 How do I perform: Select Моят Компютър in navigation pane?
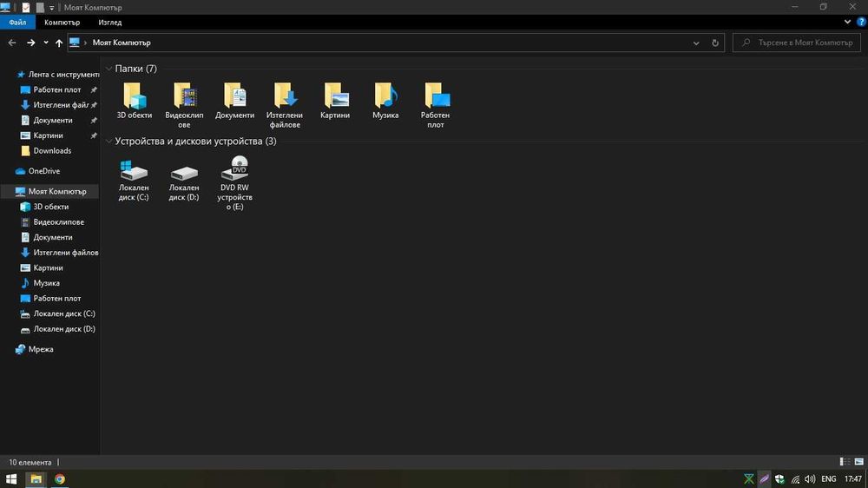pos(51,191)
